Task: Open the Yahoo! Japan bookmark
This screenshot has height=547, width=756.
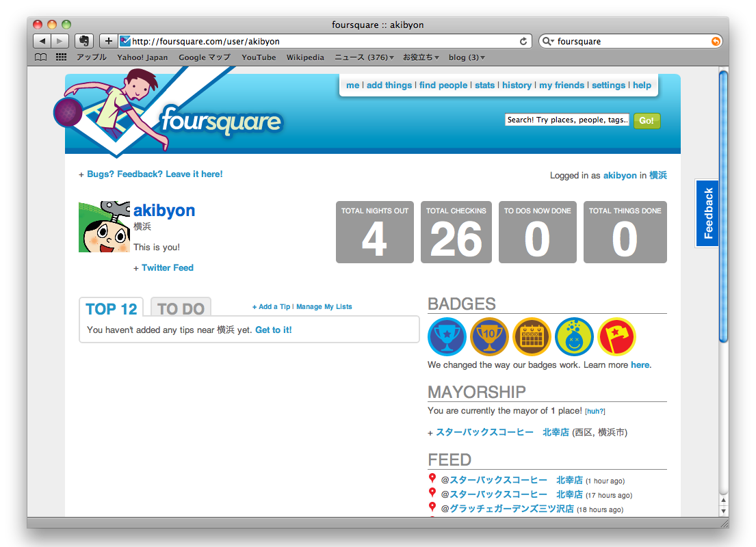Action: click(142, 57)
